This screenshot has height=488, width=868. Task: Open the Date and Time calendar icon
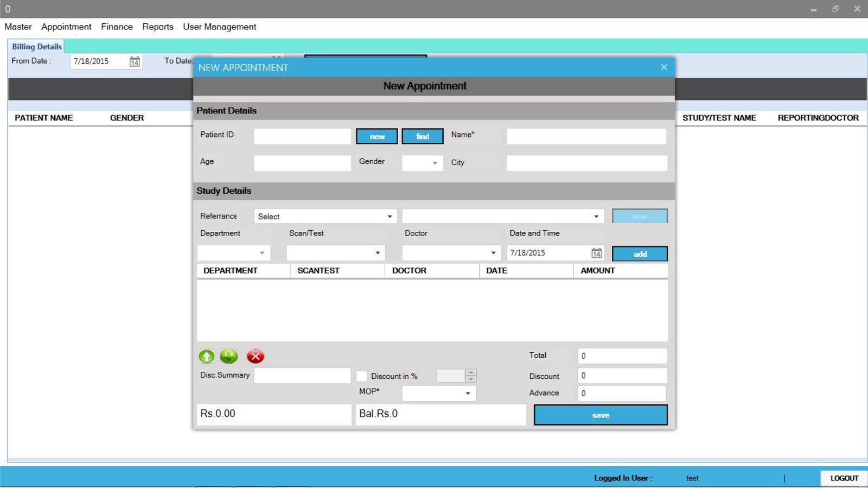click(596, 253)
